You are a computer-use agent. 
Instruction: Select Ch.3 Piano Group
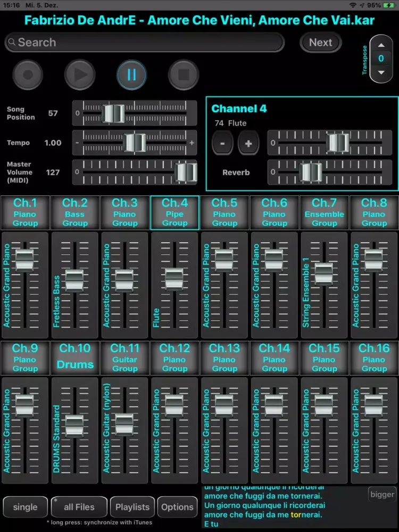tap(124, 213)
